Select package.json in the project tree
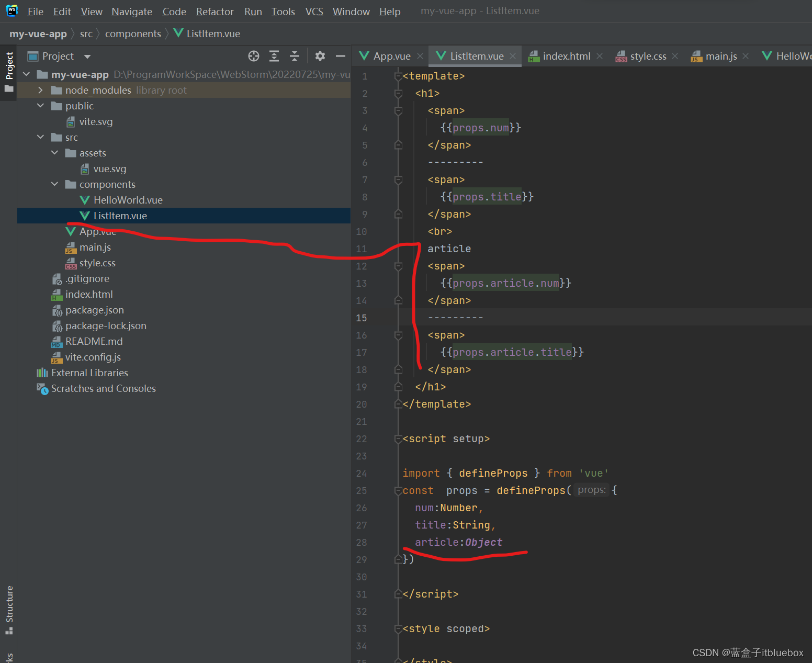The image size is (812, 663). 95,310
